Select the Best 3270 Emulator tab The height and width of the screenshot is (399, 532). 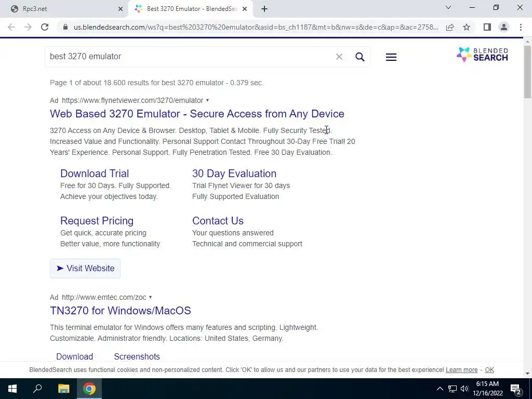(x=191, y=9)
